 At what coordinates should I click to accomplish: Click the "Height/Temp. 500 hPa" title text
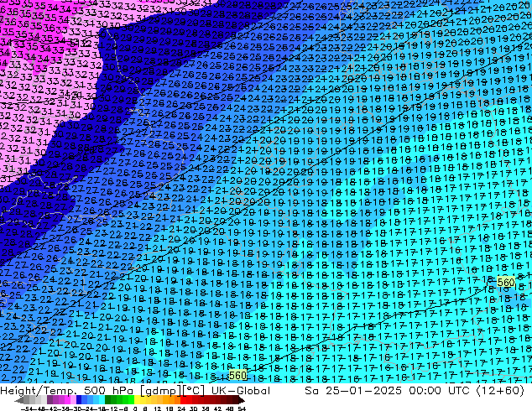tap(67, 391)
